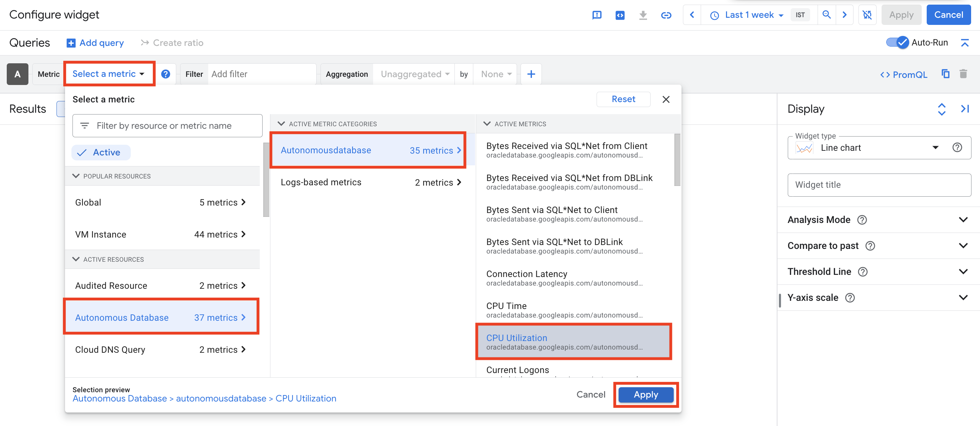Toggle the Active filter chip
This screenshot has height=426, width=980.
tap(101, 152)
